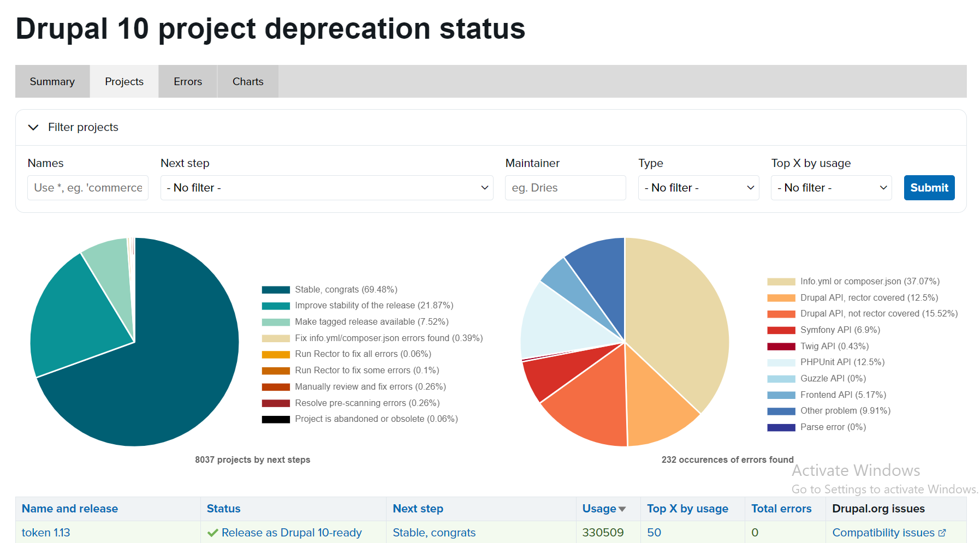Viewport: 980px width, 543px height.
Task: Open the Next step filter dropdown
Action: [x=326, y=188]
